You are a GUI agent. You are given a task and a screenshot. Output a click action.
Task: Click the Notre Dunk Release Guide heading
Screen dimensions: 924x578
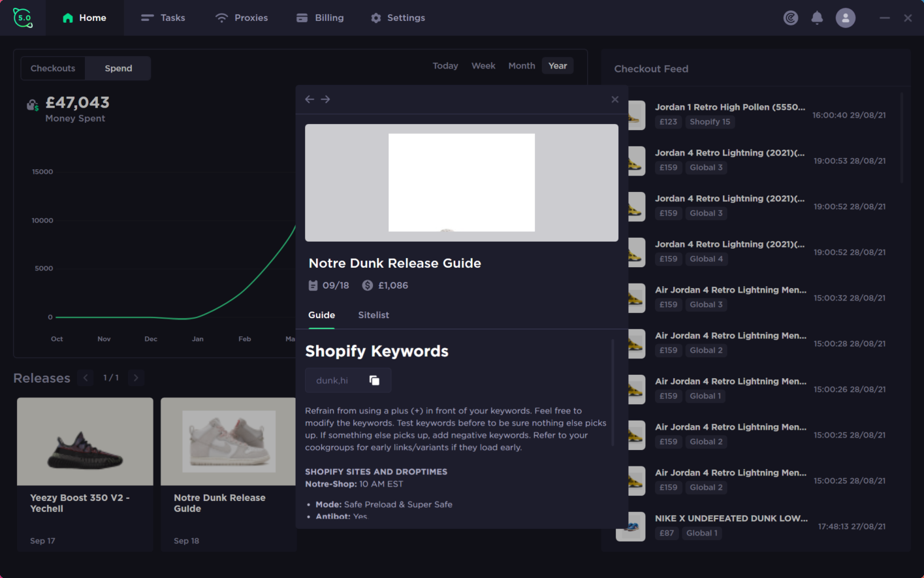[x=394, y=263]
